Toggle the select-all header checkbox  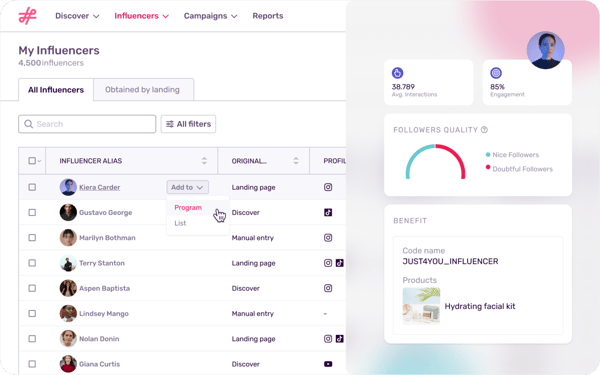click(x=32, y=161)
